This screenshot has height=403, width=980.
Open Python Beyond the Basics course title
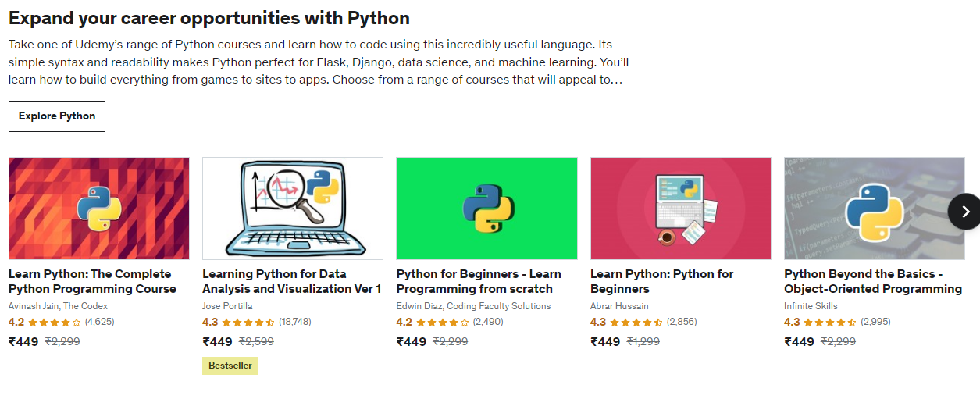coord(873,281)
